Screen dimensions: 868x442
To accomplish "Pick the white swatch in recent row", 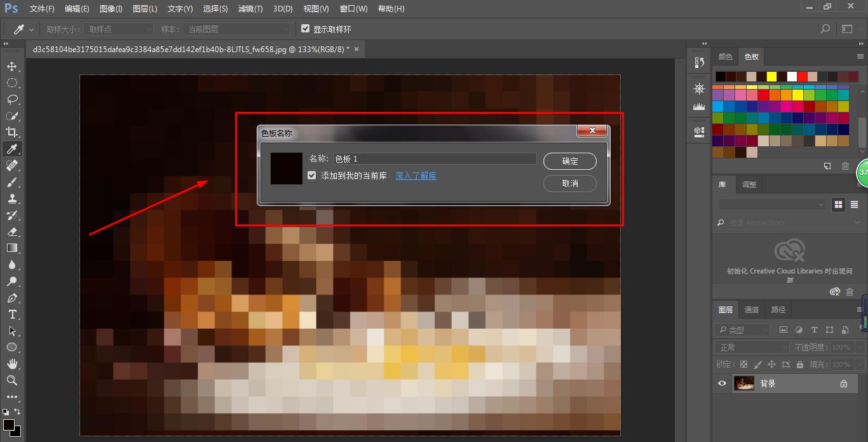I will point(792,76).
